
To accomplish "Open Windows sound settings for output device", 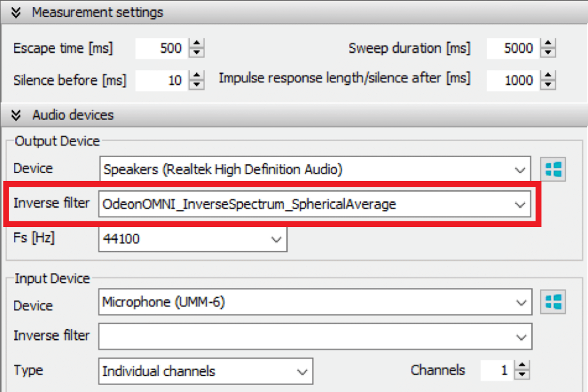I will coord(553,170).
